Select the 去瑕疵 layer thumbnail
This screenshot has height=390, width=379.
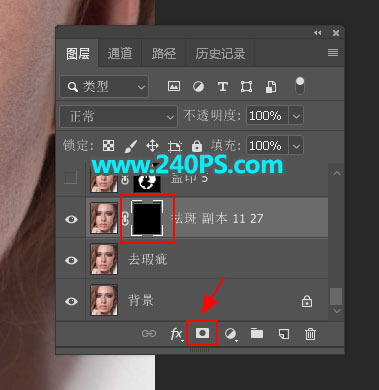(104, 259)
